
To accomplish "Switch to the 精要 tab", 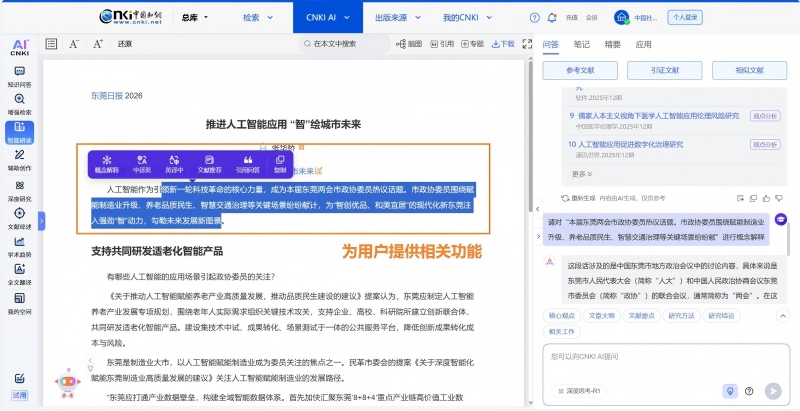I will pyautogui.click(x=612, y=44).
